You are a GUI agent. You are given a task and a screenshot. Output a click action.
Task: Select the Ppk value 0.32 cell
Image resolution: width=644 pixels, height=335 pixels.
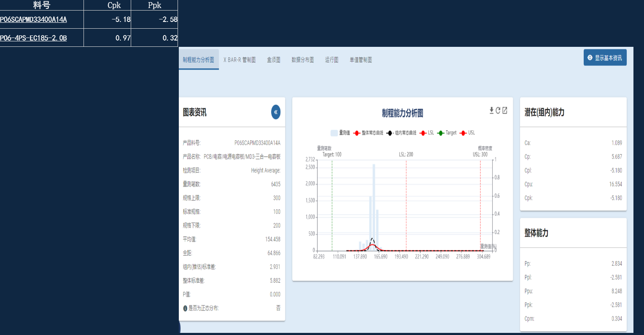coord(154,38)
